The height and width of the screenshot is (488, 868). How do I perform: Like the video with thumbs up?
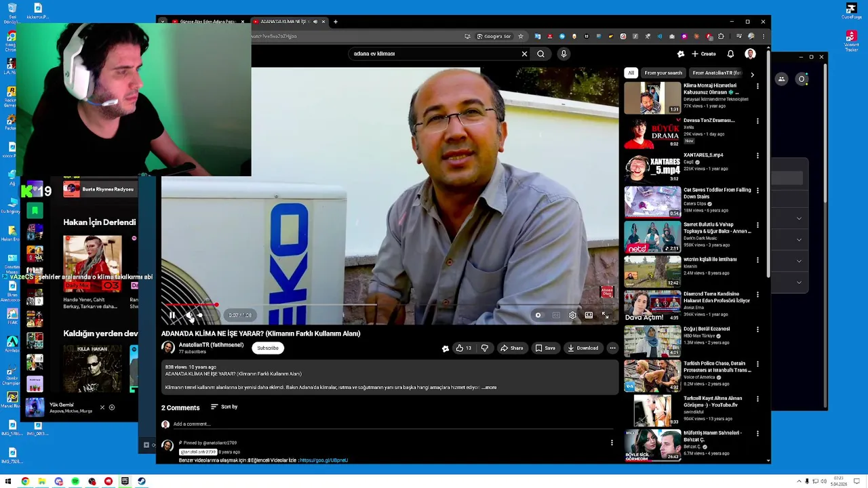coord(464,348)
